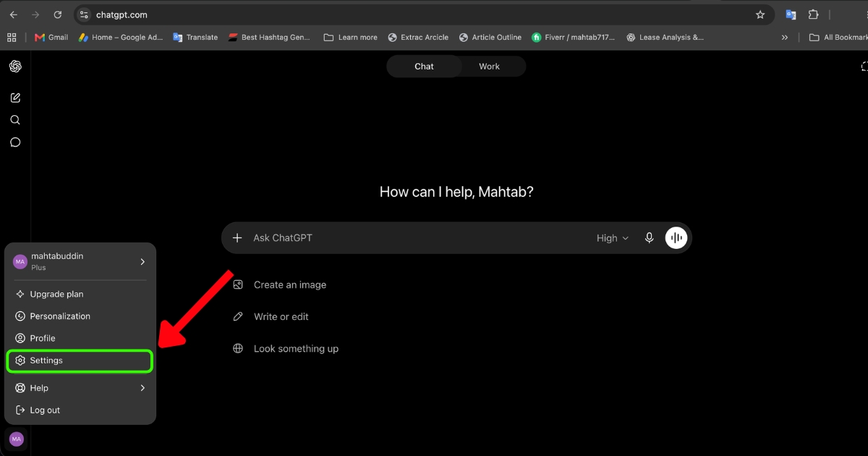Open the All Bookmarks folder
The image size is (868, 456).
coord(838,37)
